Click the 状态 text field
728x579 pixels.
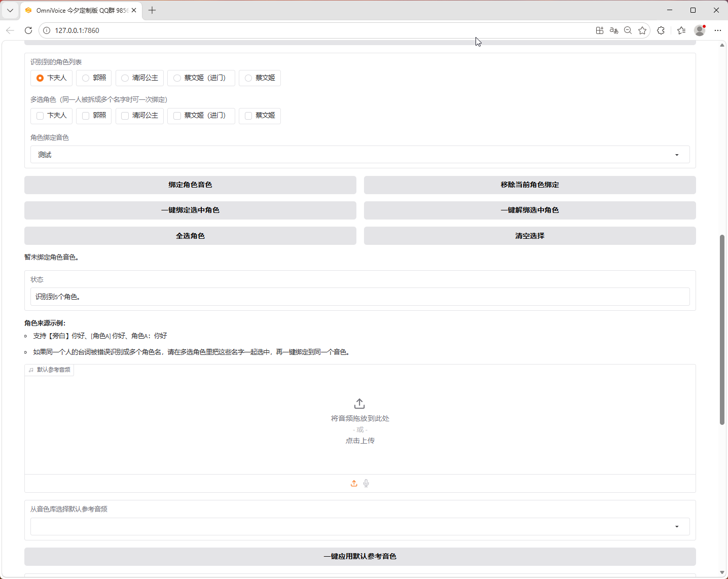click(x=360, y=297)
